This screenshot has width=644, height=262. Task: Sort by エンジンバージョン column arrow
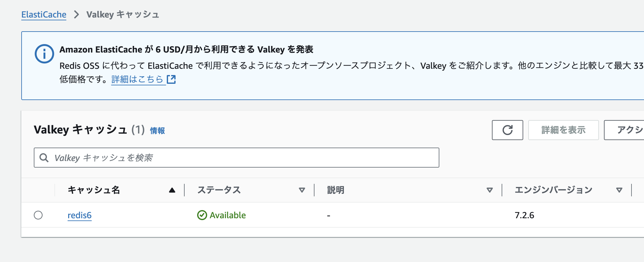point(619,190)
